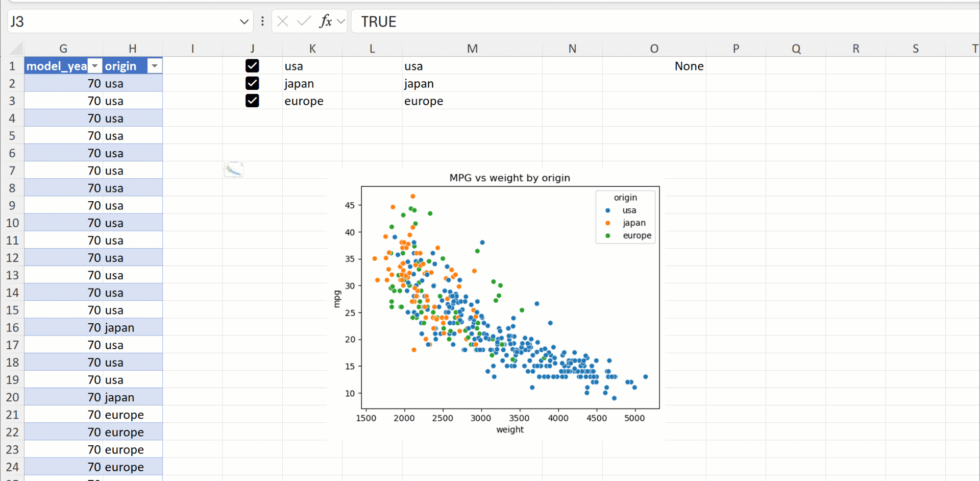Click the small chart thumbnail in column J

pyautogui.click(x=234, y=170)
